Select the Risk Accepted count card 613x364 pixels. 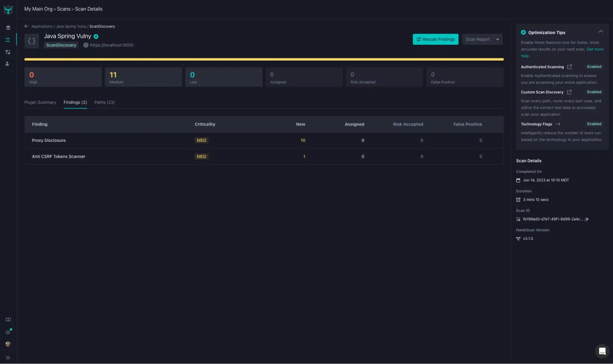click(385, 77)
